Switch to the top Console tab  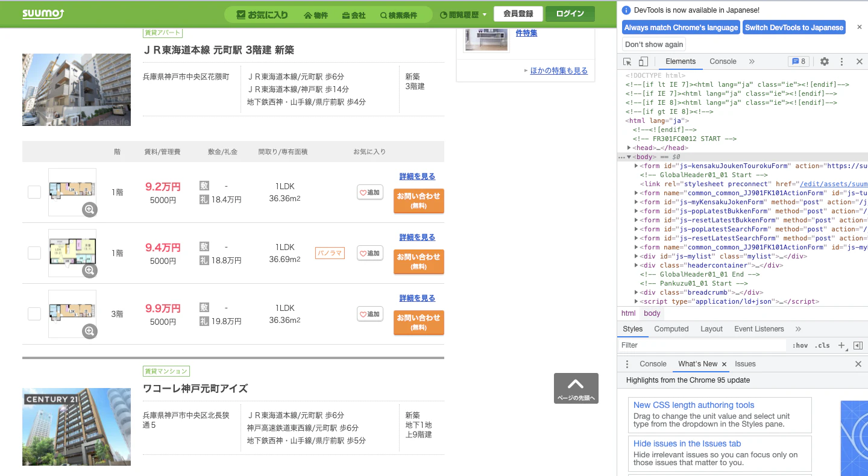[x=723, y=61]
